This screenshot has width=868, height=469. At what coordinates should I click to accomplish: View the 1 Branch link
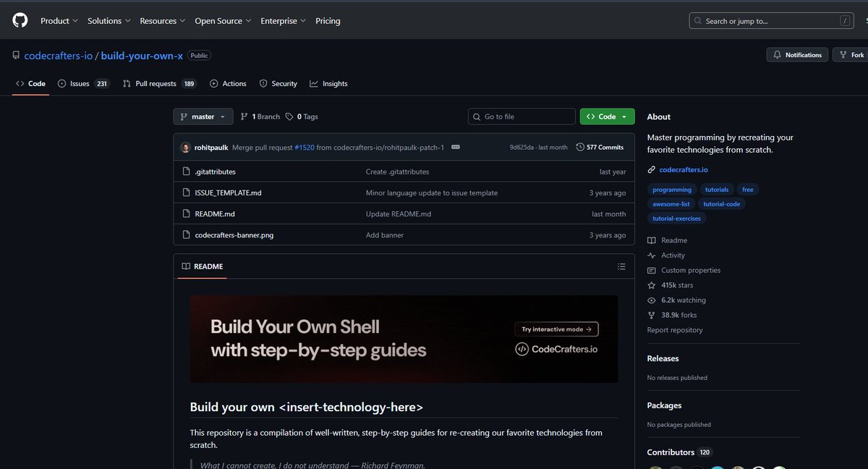tap(260, 117)
